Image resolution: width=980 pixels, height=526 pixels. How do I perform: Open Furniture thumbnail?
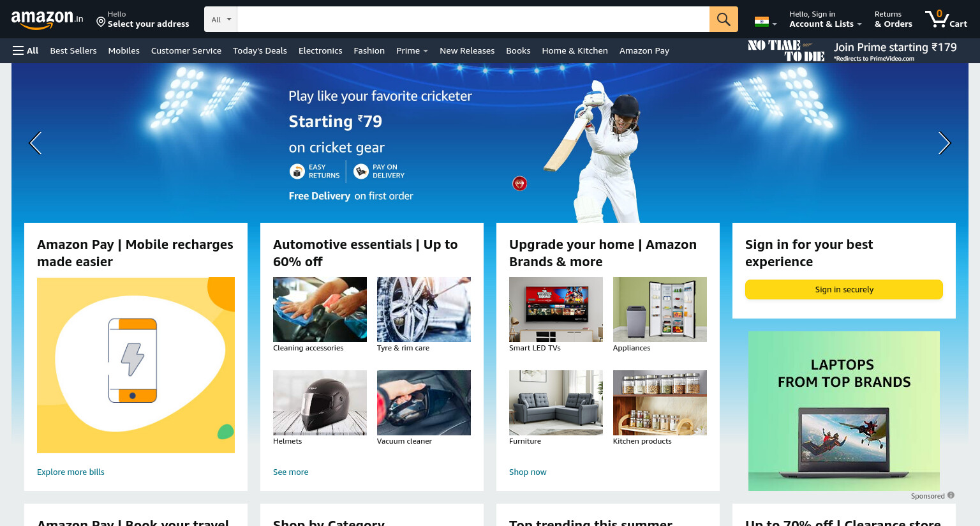[x=556, y=403]
